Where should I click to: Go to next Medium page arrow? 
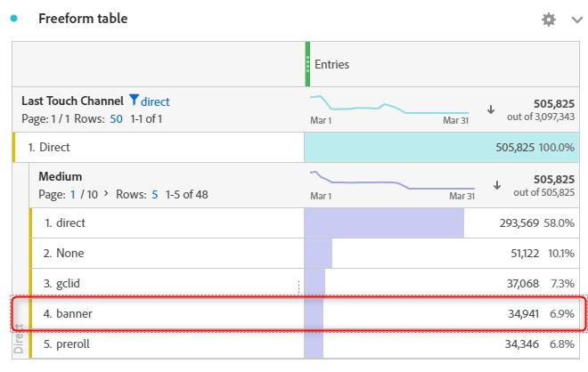[x=106, y=193]
